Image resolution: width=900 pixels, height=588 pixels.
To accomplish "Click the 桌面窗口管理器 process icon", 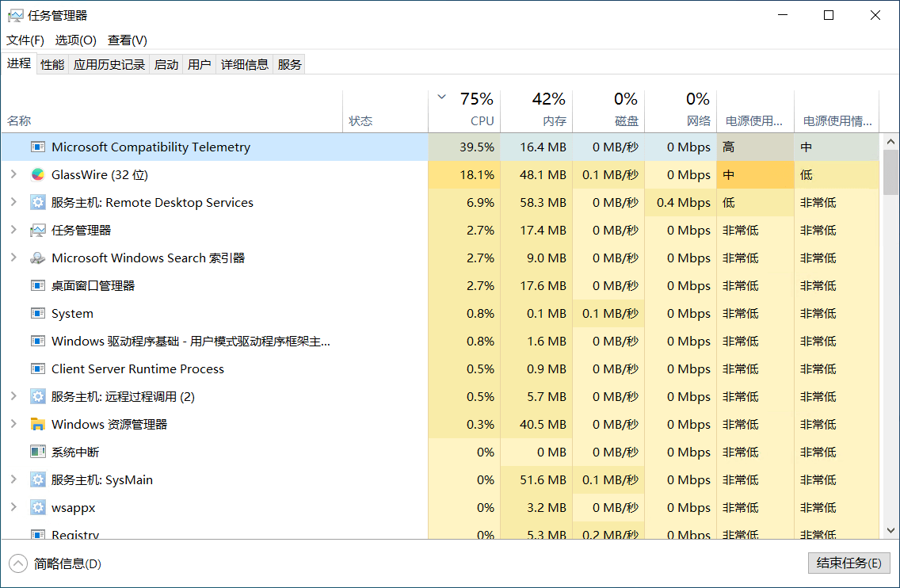I will pyautogui.click(x=38, y=285).
